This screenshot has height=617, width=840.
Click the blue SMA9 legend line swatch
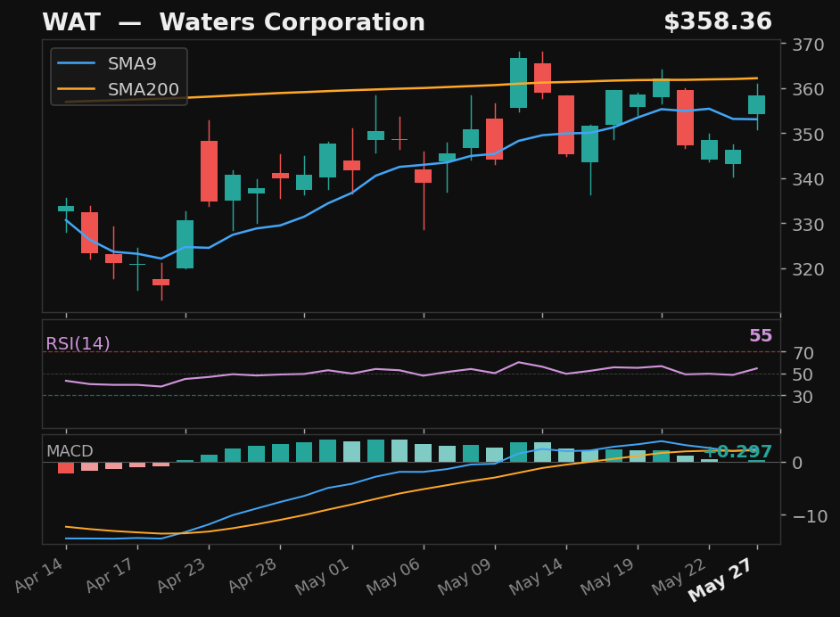(76, 63)
